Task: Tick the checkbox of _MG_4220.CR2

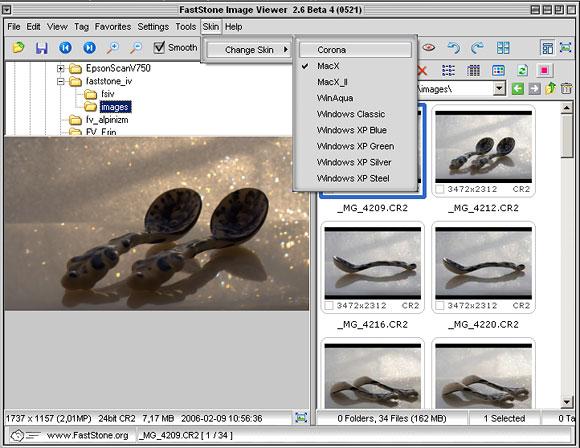Action: (439, 306)
